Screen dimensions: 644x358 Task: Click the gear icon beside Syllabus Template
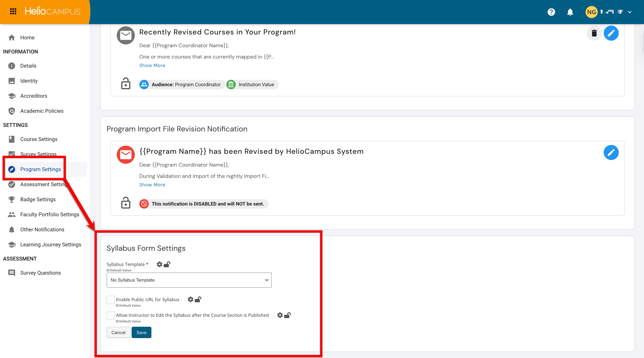click(159, 264)
